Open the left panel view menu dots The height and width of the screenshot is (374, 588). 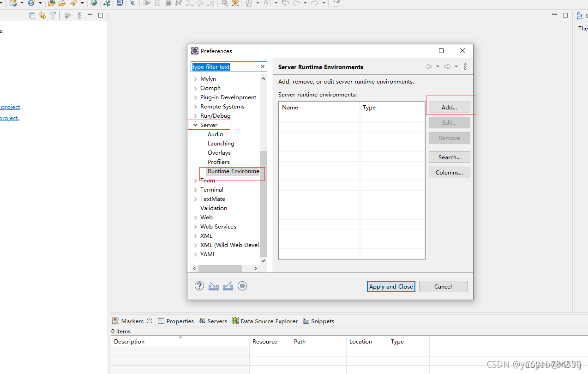click(79, 15)
